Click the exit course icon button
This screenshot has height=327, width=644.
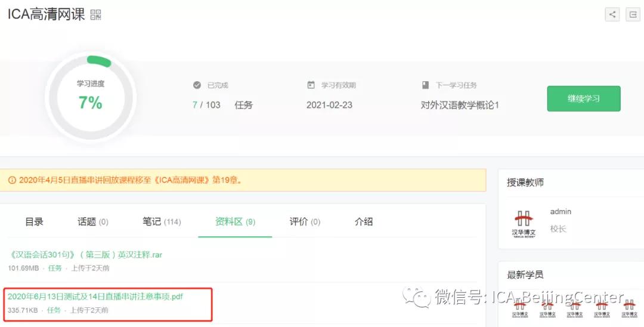633,14
